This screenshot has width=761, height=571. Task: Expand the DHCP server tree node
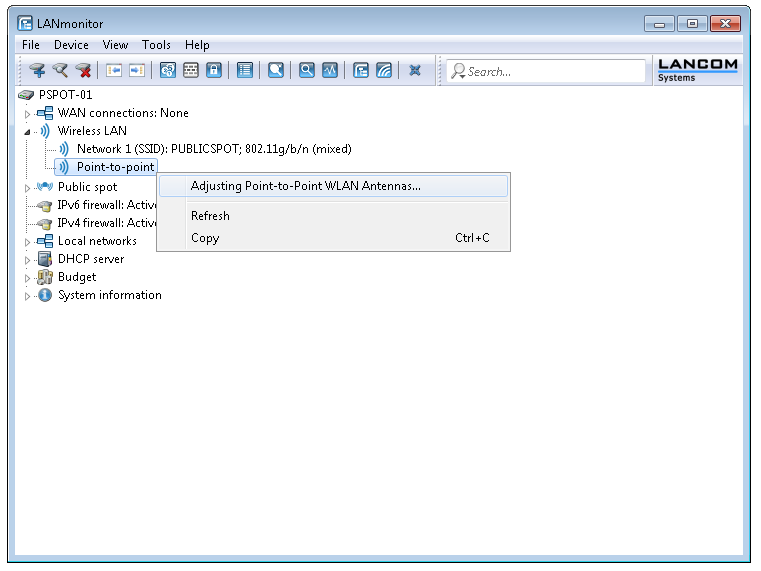point(28,260)
